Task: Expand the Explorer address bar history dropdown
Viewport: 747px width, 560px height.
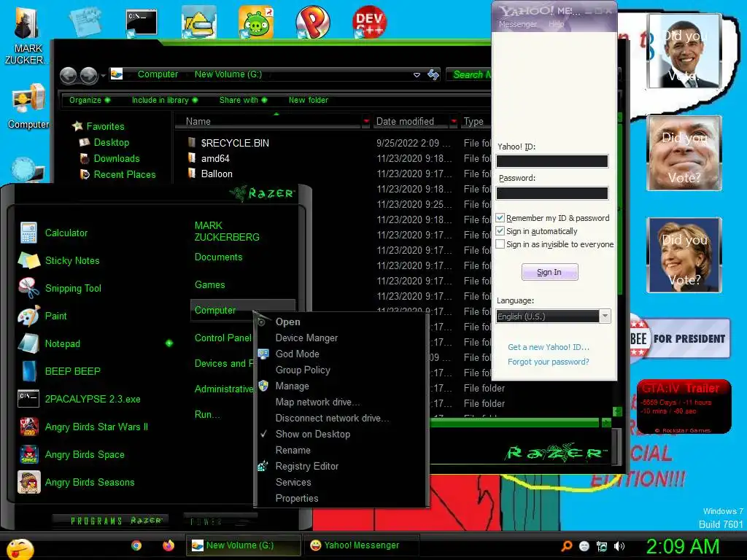Action: coord(417,75)
